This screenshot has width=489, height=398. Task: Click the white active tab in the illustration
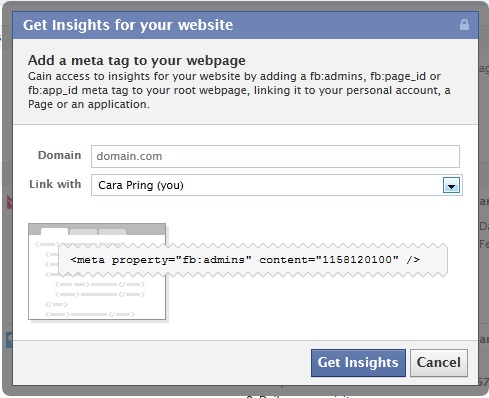[54, 231]
